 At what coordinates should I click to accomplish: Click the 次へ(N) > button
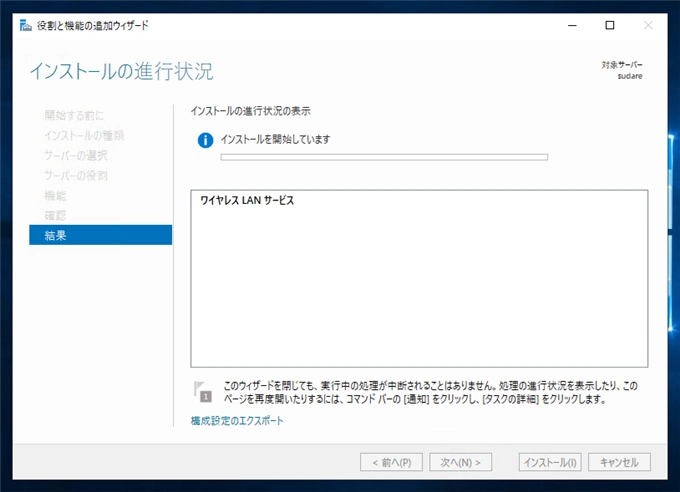461,462
